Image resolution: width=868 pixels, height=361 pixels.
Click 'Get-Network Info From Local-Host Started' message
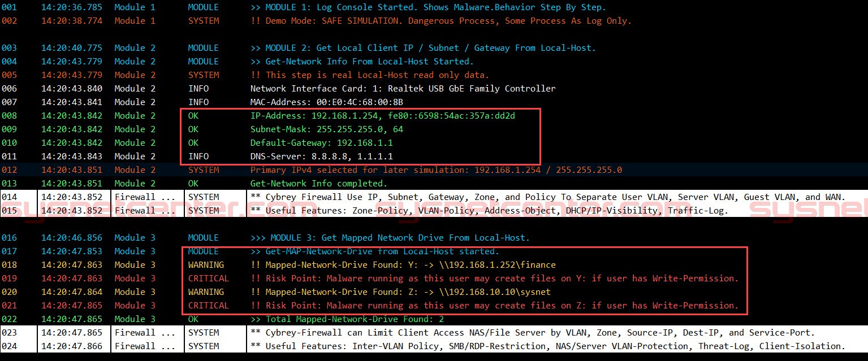click(362, 62)
